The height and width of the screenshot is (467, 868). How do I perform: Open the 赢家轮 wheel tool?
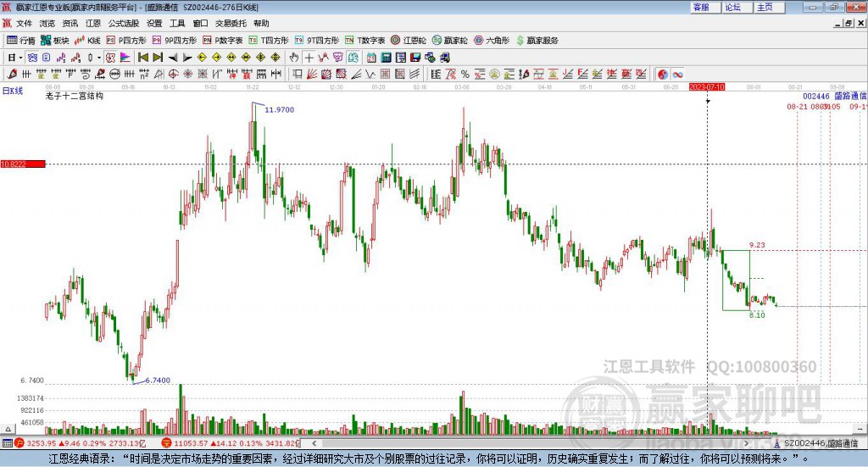(449, 41)
